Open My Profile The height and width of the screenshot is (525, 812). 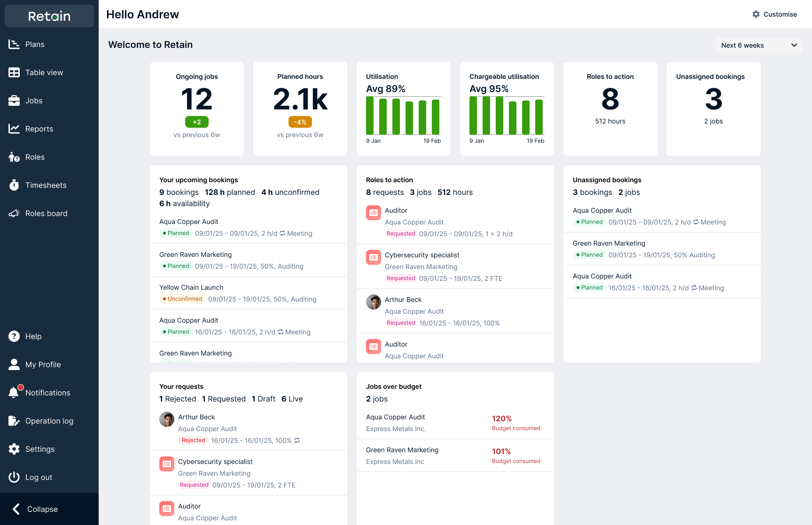click(x=43, y=364)
